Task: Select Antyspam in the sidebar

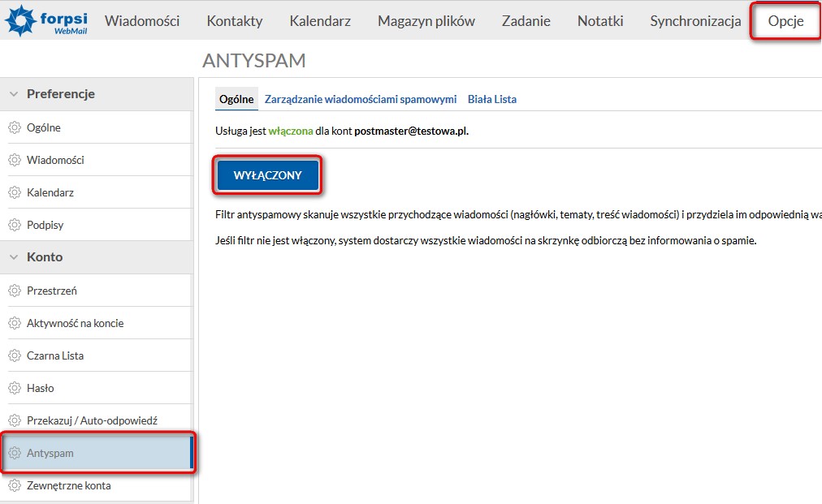Action: 97,453
